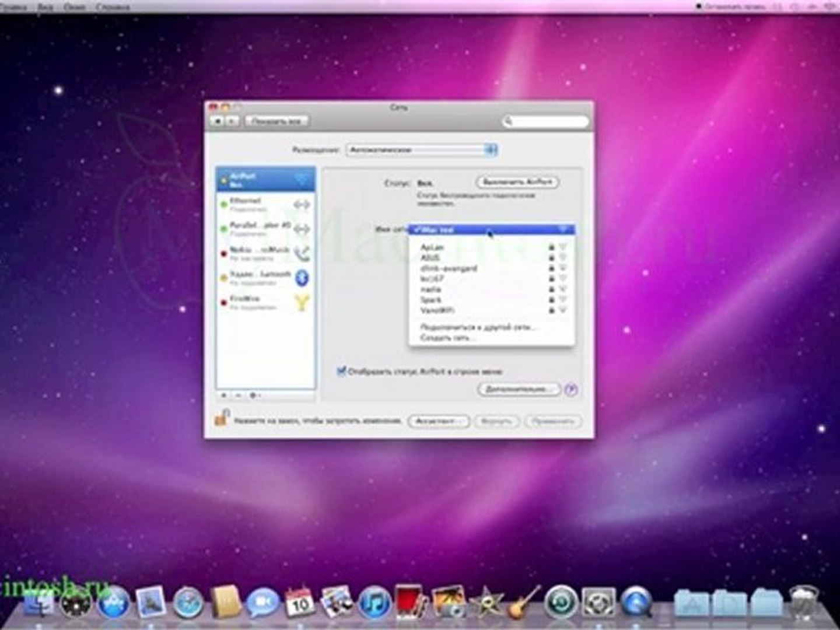Select AirPort in the services list
This screenshot has width=840, height=630.
[x=266, y=180]
